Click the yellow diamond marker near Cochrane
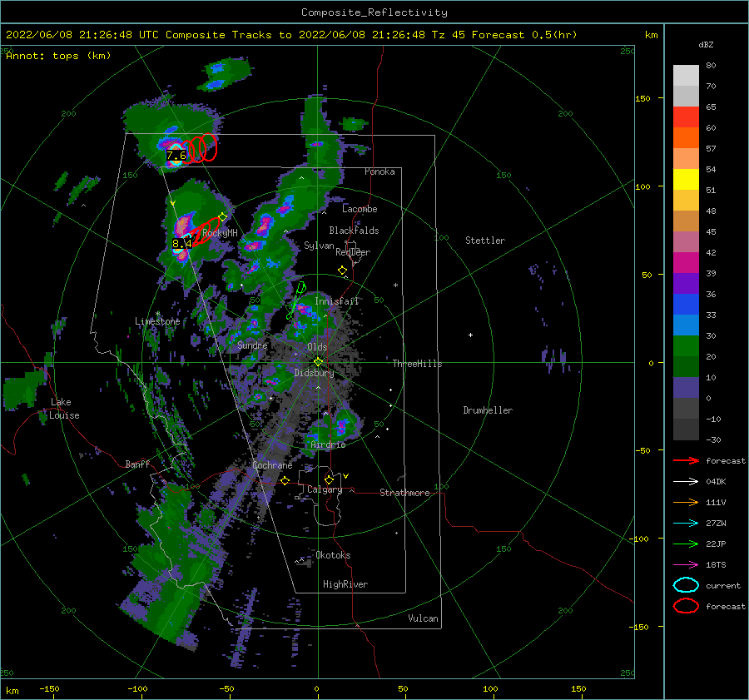The image size is (749, 700). click(x=285, y=480)
